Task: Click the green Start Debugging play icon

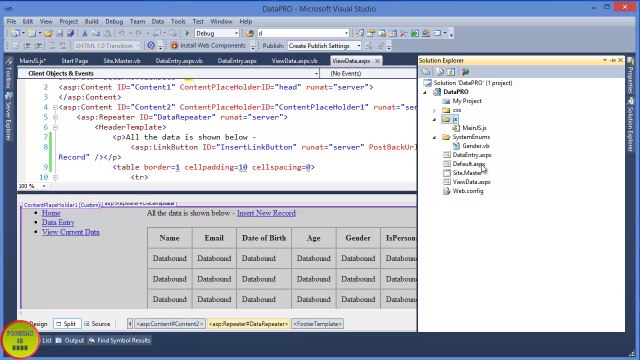Action: point(187,33)
